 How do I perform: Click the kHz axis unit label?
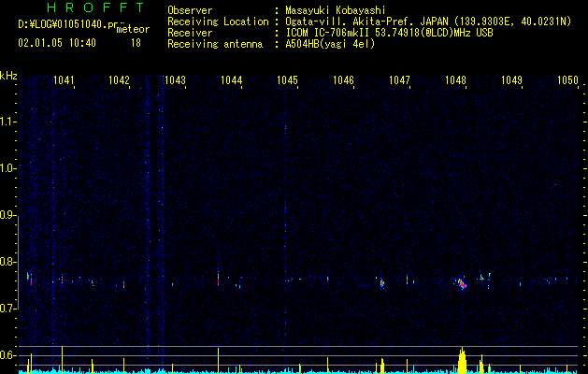[x=8, y=76]
